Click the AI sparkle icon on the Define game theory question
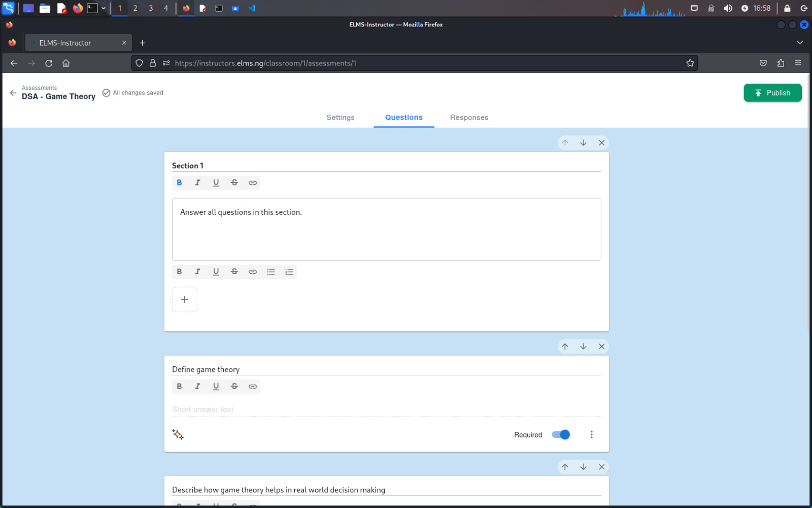812x508 pixels. 178,434
